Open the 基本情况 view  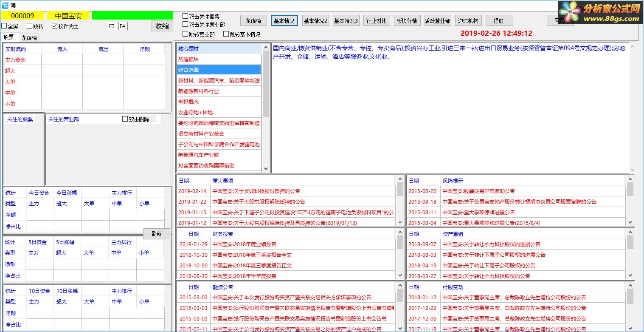(284, 20)
